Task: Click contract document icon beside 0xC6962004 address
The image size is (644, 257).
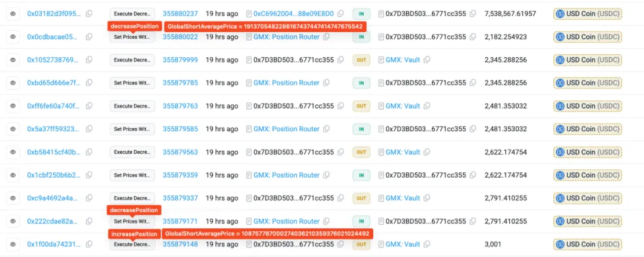Action: pyautogui.click(x=249, y=13)
